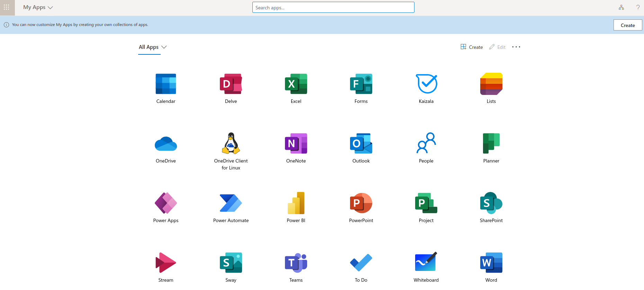Open the Planner app
This screenshot has width=644, height=290.
click(491, 143)
